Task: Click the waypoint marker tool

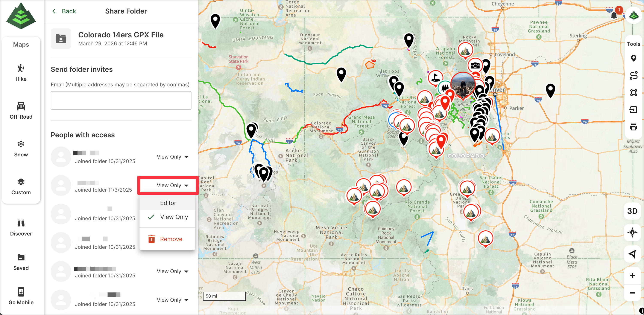Action: coord(633,58)
